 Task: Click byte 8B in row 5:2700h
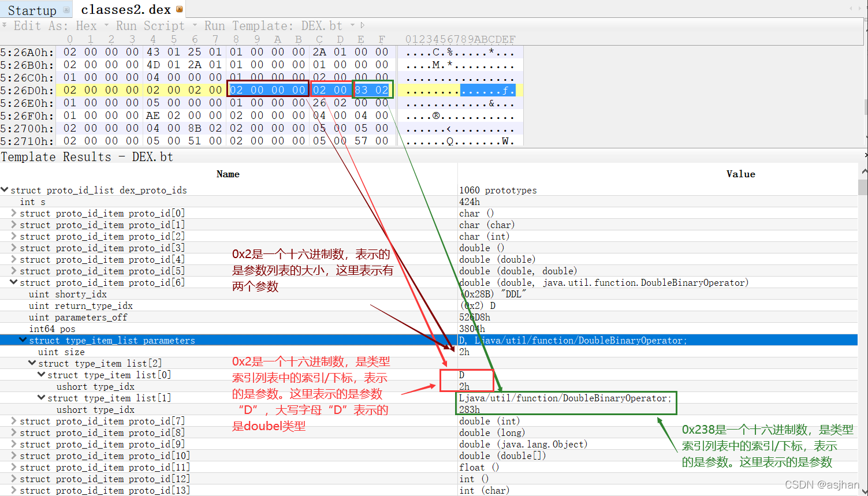pos(195,128)
